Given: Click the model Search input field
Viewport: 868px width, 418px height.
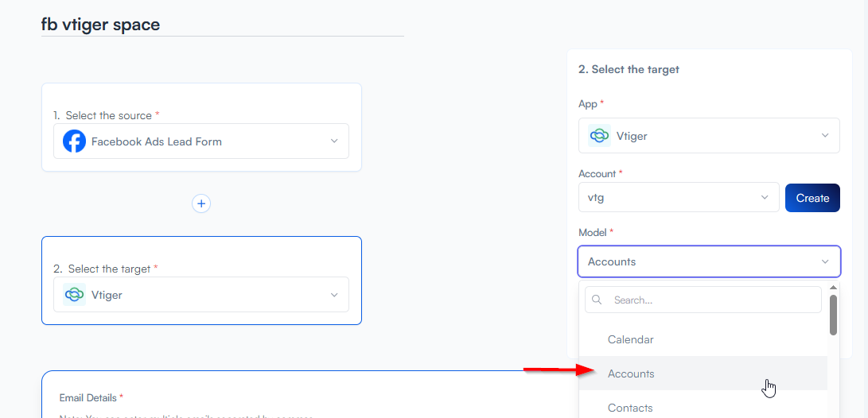Looking at the screenshot, I should (x=712, y=300).
